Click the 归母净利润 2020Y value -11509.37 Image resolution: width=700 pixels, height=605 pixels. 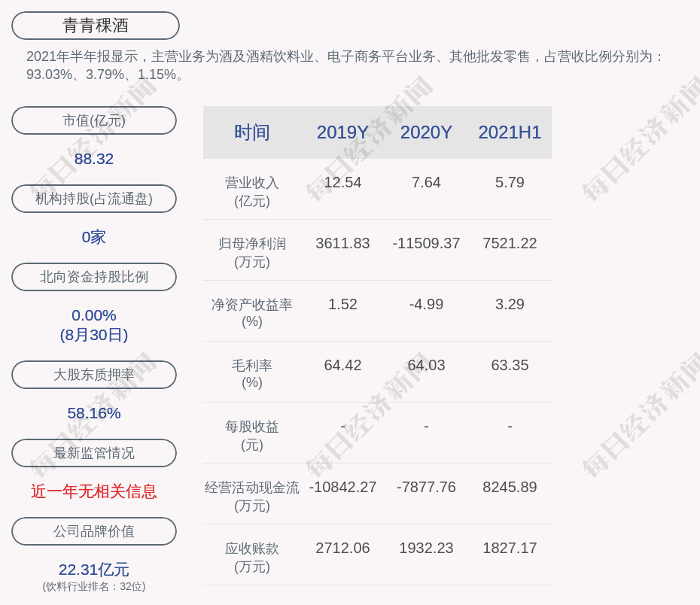click(x=426, y=243)
